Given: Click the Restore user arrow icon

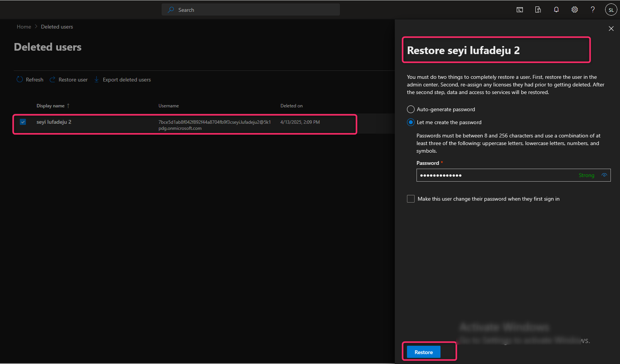Looking at the screenshot, I should pyautogui.click(x=53, y=79).
